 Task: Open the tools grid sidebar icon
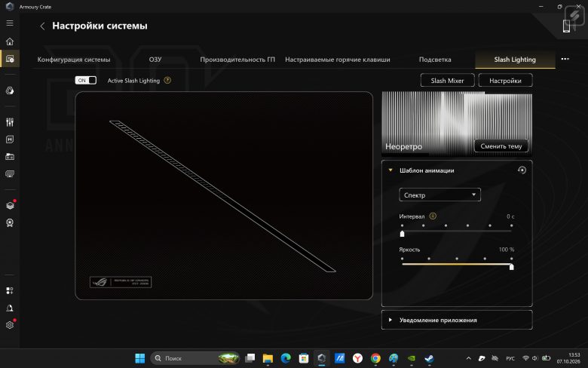[x=10, y=290]
